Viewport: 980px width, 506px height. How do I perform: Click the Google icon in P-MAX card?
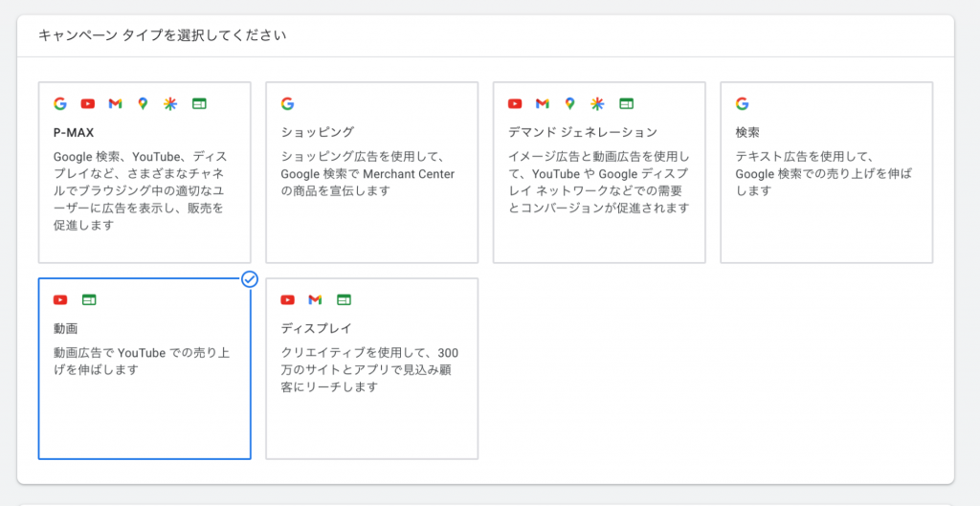click(60, 103)
